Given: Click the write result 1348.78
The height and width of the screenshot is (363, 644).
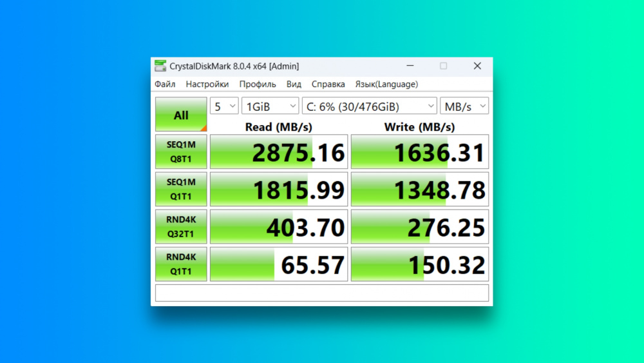Looking at the screenshot, I should click(x=420, y=189).
